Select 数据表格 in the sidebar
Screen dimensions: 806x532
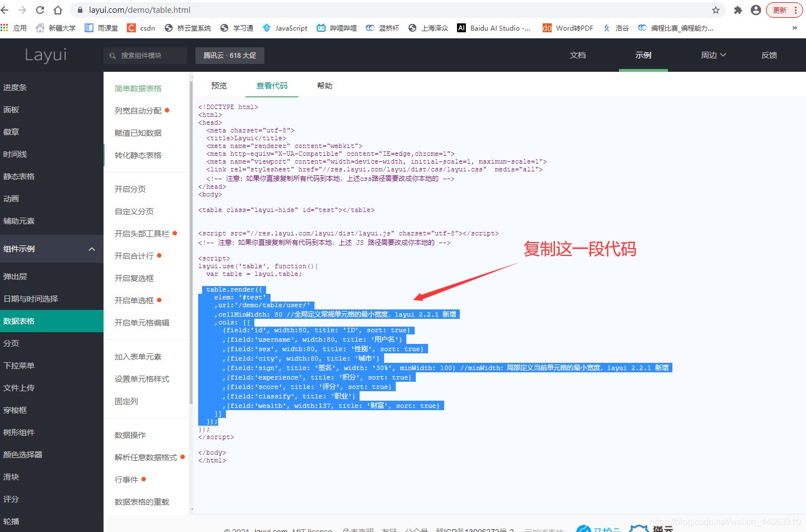pyautogui.click(x=52, y=321)
